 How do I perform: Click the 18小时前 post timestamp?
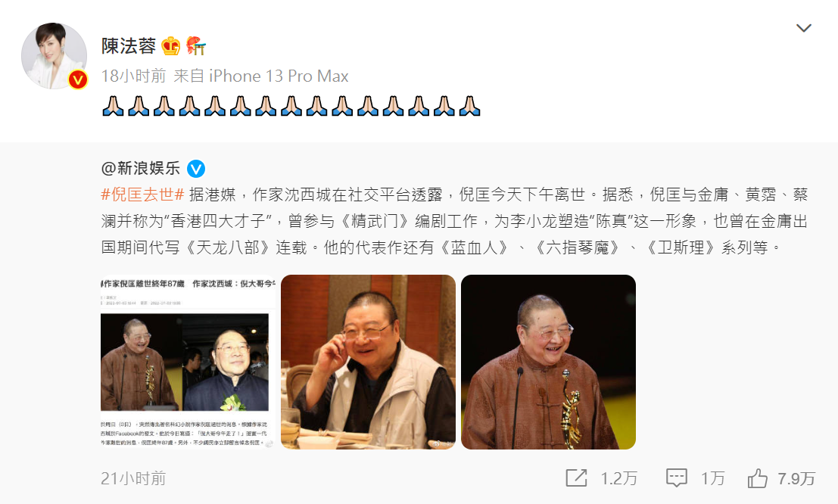pos(133,76)
